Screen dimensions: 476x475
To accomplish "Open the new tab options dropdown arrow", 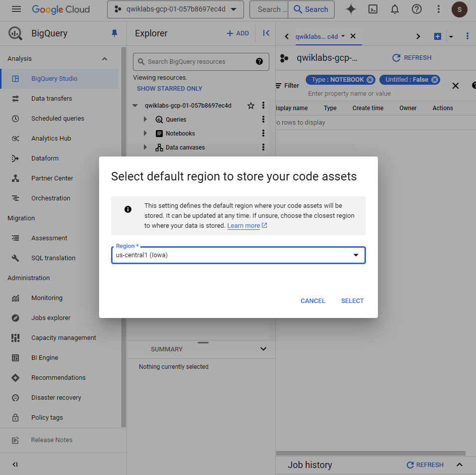I will pos(451,37).
